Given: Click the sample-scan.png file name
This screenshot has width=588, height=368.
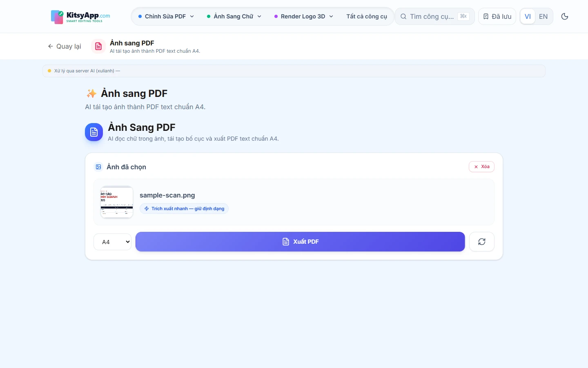Looking at the screenshot, I should [167, 195].
